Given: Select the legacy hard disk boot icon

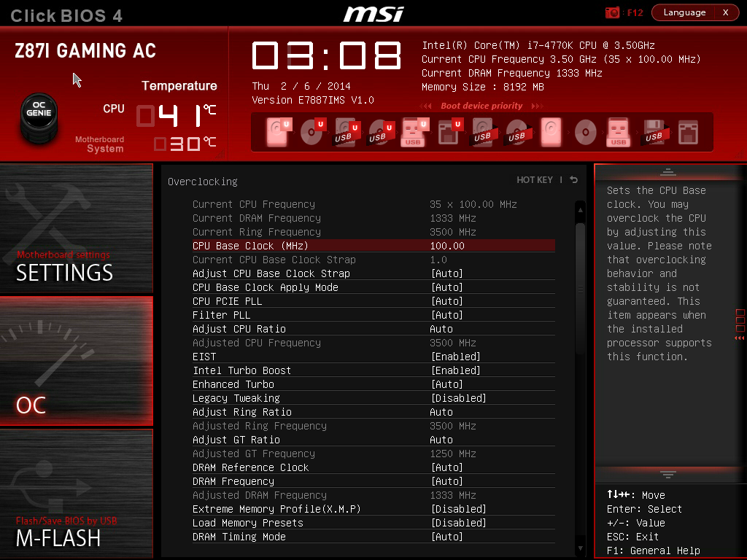Looking at the screenshot, I should point(551,131).
